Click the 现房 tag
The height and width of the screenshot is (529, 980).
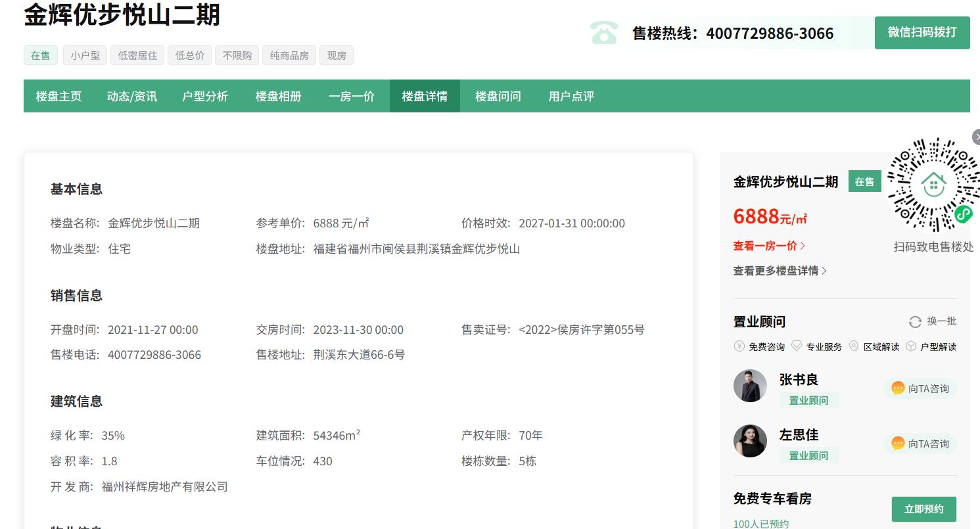pyautogui.click(x=337, y=55)
